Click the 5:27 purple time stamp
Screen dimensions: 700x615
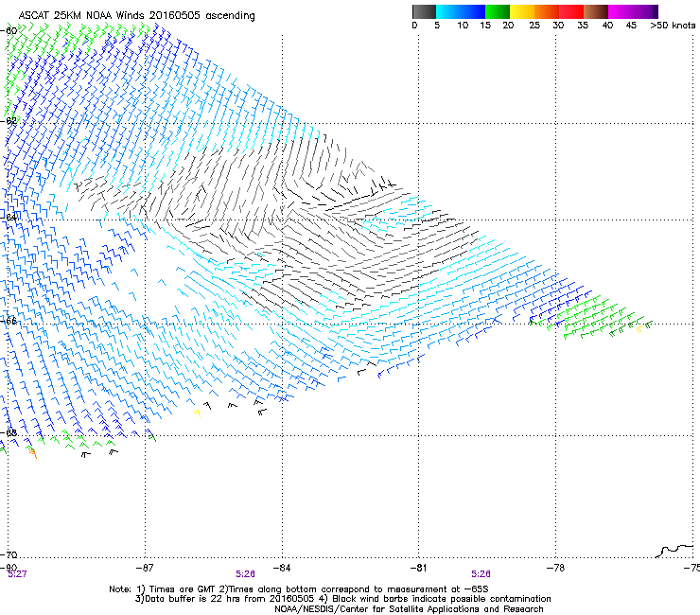(x=17, y=574)
